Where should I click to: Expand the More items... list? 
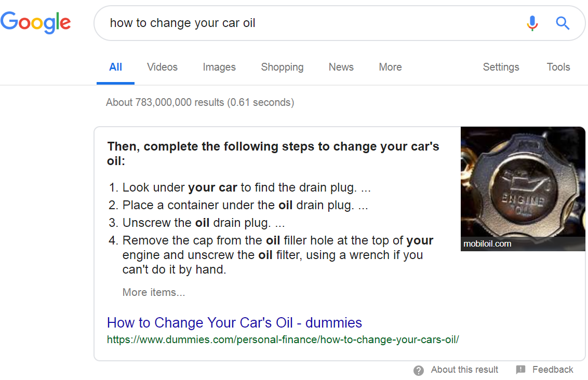(154, 292)
